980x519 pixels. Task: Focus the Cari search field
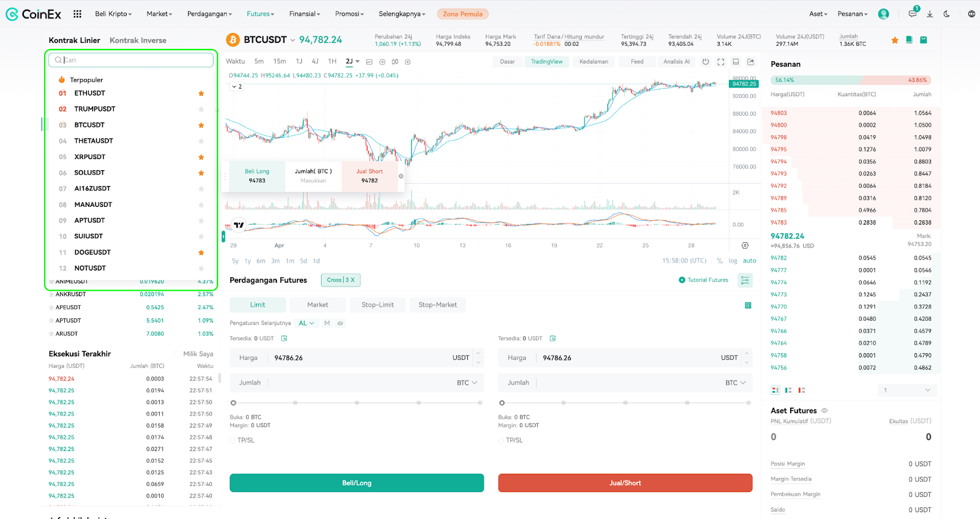132,60
